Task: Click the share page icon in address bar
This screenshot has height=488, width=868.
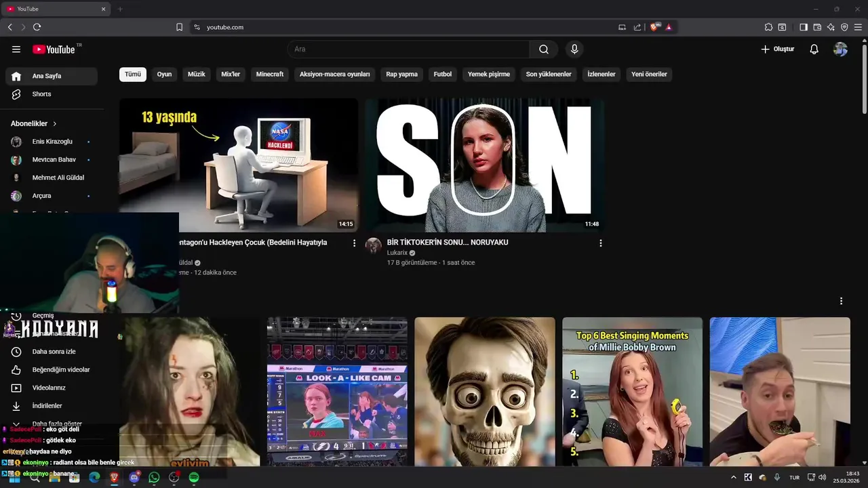Action: [x=637, y=27]
